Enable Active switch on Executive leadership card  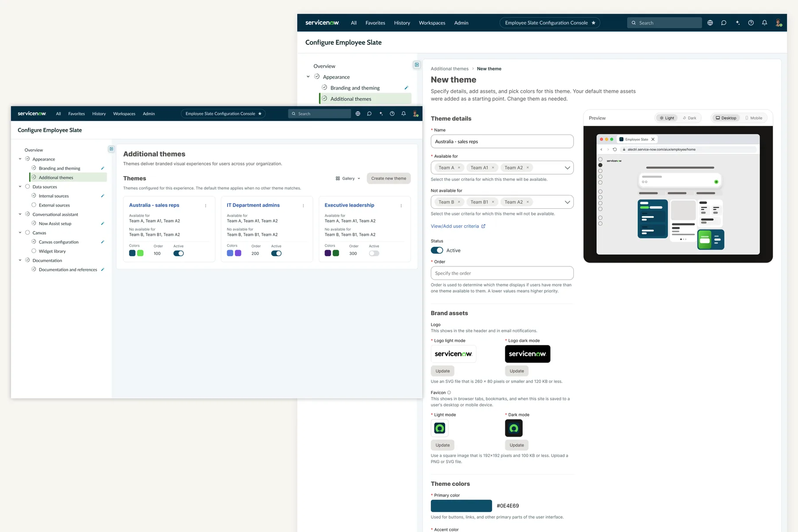[374, 254]
